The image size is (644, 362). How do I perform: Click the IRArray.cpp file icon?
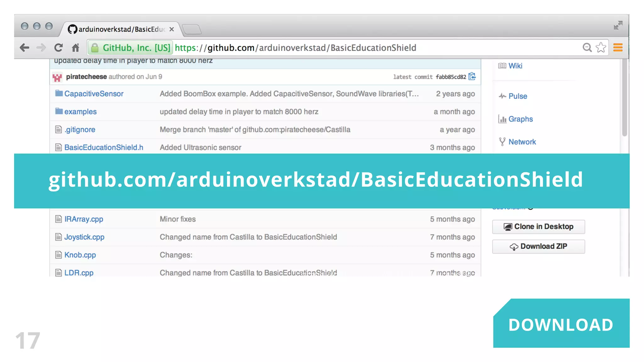(58, 219)
